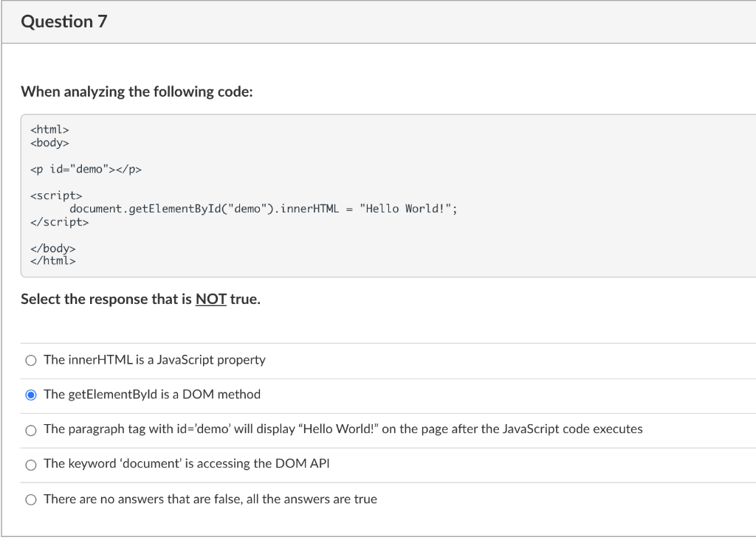Viewport: 756px width, 540px height.
Task: Click the last radio button in list
Action: coord(30,499)
